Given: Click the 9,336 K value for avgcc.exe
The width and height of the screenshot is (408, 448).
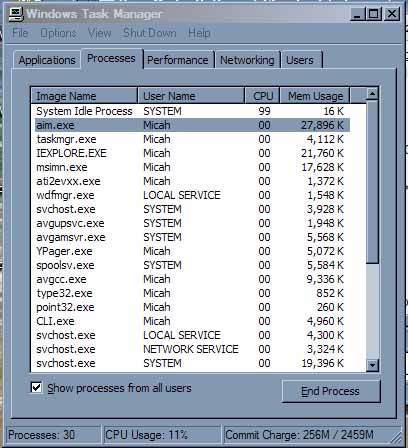Looking at the screenshot, I should coord(325,279).
